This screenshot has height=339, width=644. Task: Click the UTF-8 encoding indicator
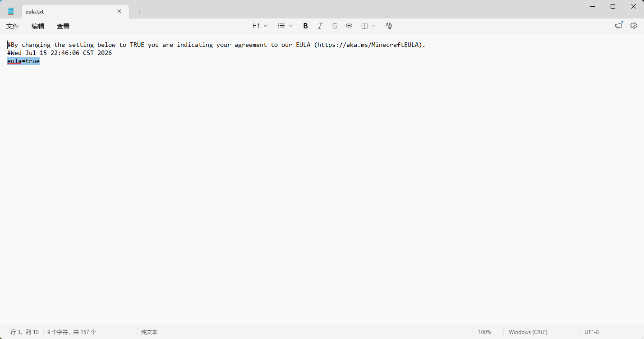[592, 332]
